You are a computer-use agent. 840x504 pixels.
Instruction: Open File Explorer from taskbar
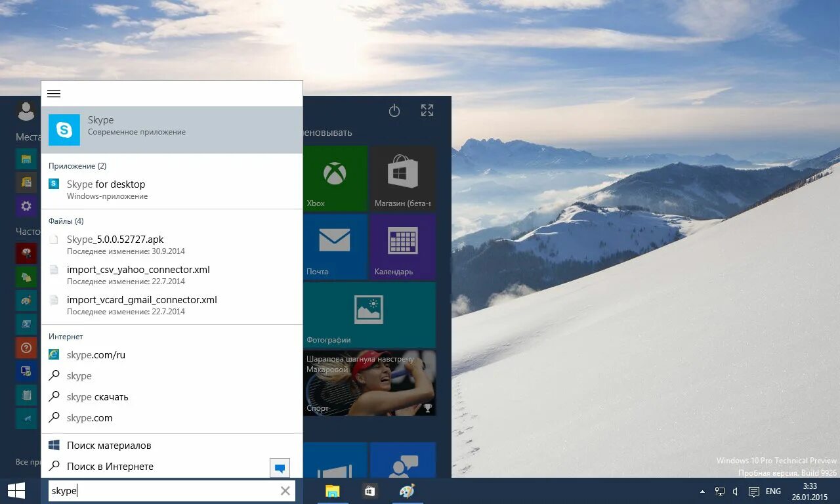(333, 491)
